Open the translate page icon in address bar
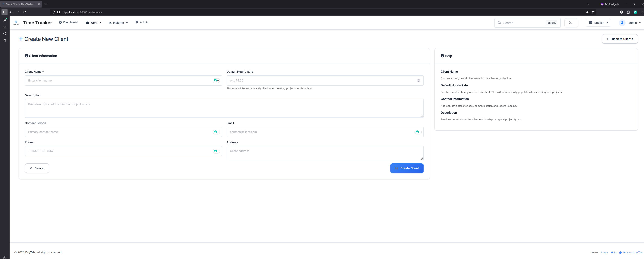The image size is (644, 259). point(588,12)
